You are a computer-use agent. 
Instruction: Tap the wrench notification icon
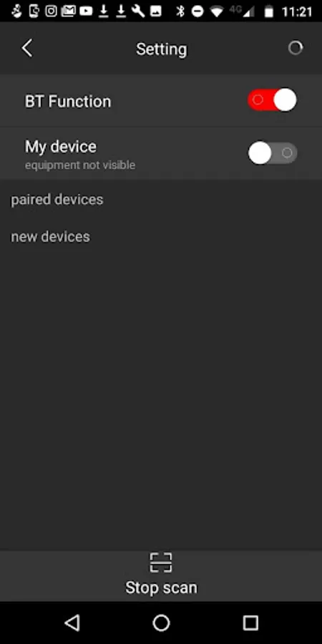(x=138, y=11)
